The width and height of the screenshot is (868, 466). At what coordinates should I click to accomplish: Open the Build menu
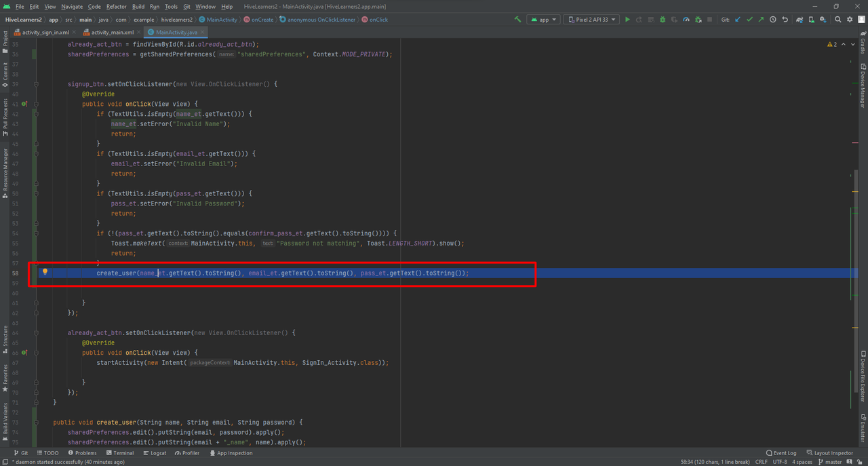pos(138,6)
